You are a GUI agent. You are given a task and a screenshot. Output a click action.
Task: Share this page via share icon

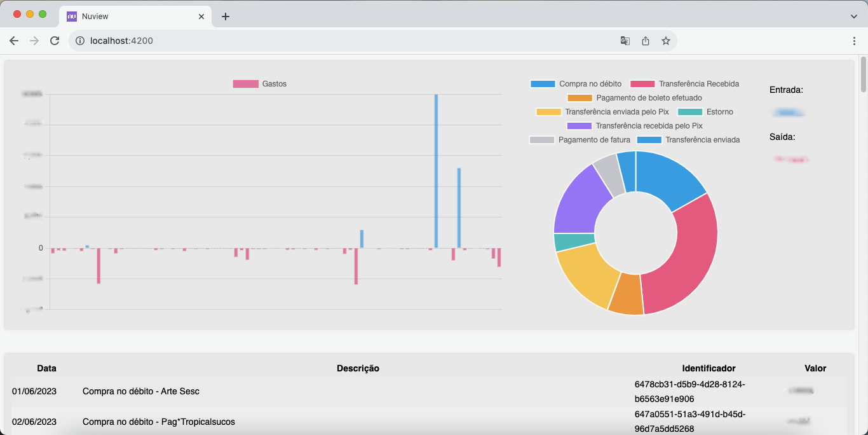point(646,41)
